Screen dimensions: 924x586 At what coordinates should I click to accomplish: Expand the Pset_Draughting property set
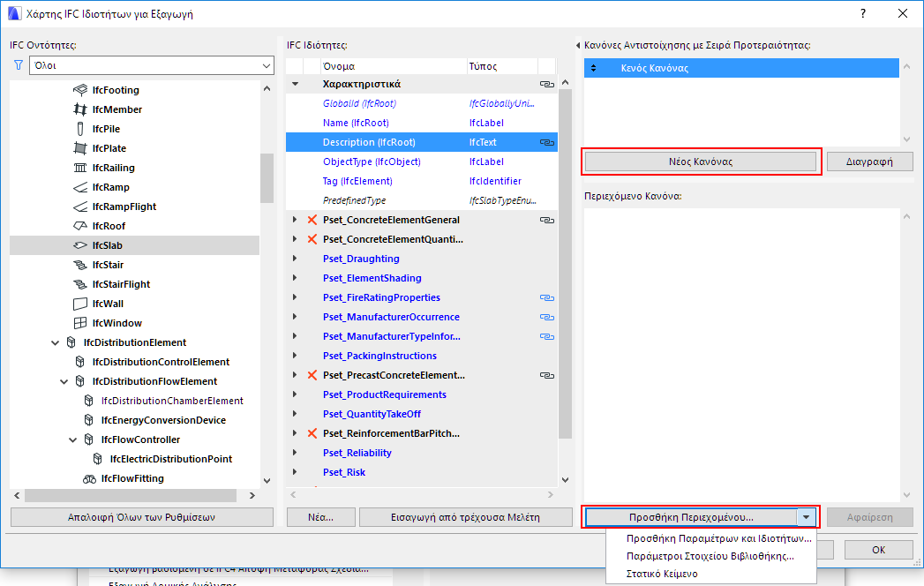pyautogui.click(x=295, y=259)
